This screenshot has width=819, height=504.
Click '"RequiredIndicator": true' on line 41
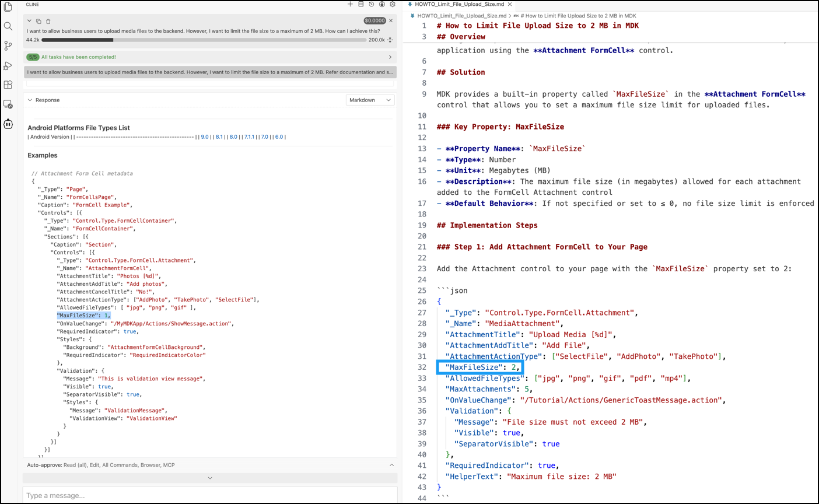click(502, 466)
